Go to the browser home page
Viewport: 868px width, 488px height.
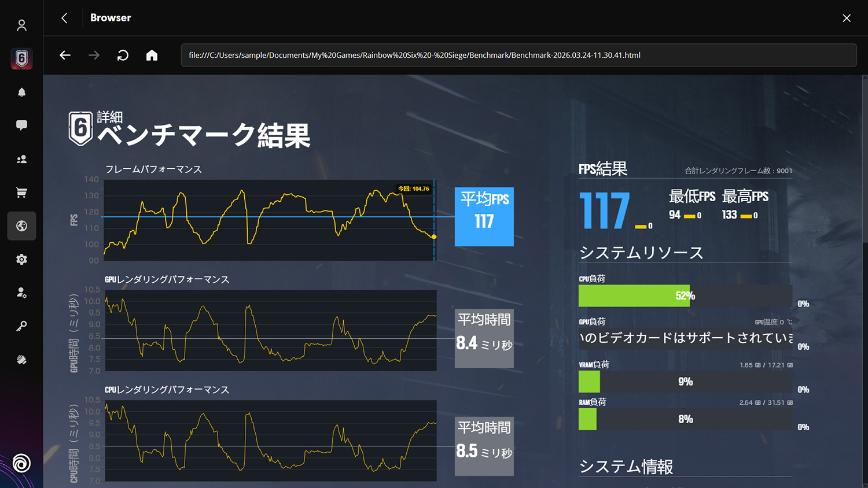(x=152, y=55)
